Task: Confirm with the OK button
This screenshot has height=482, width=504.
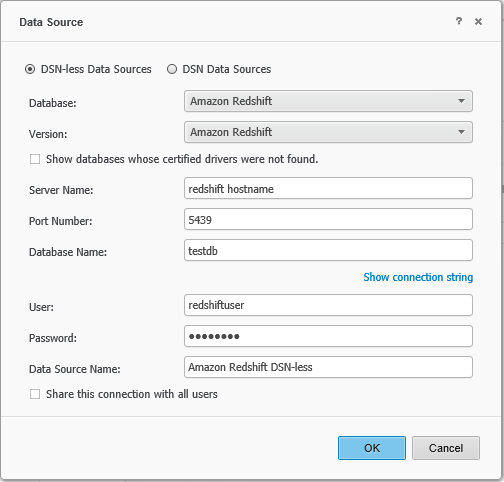Action: [372, 448]
